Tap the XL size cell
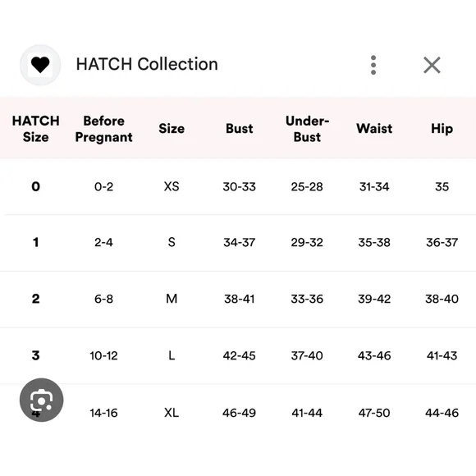This screenshot has height=476, width=476. pyautogui.click(x=172, y=413)
